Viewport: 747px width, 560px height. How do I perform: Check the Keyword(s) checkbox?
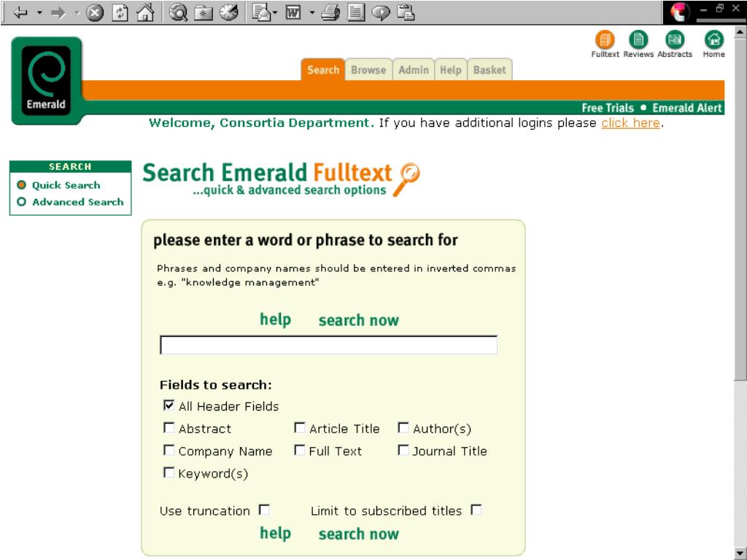coord(169,472)
